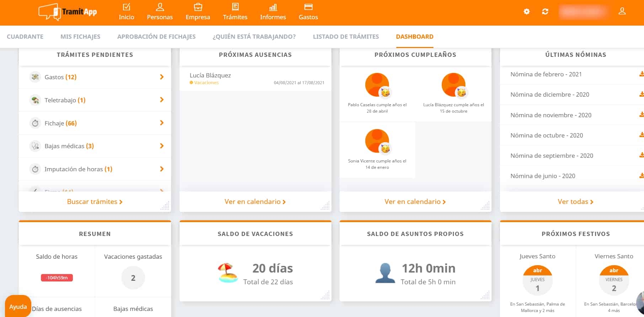Click the vacaciones gastadas count 2
644x317 pixels.
click(x=133, y=278)
